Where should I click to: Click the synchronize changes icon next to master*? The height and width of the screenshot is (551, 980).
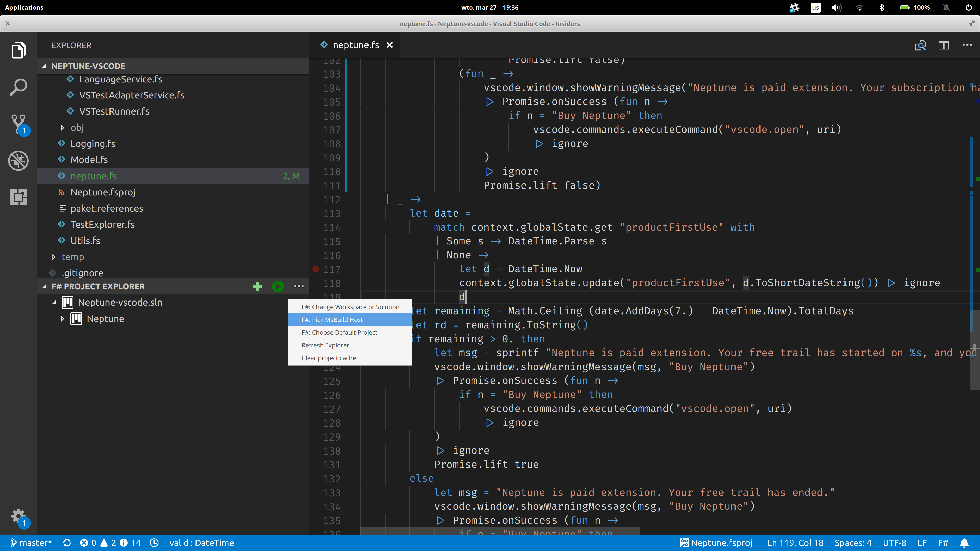pyautogui.click(x=67, y=543)
